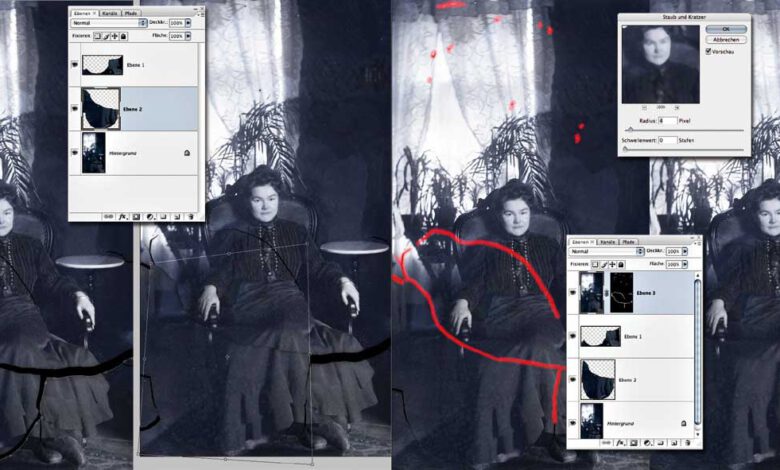Screen dimensions: 780x470
Task: Uncheck the Vorschau preview checkbox
Action: coord(708,51)
